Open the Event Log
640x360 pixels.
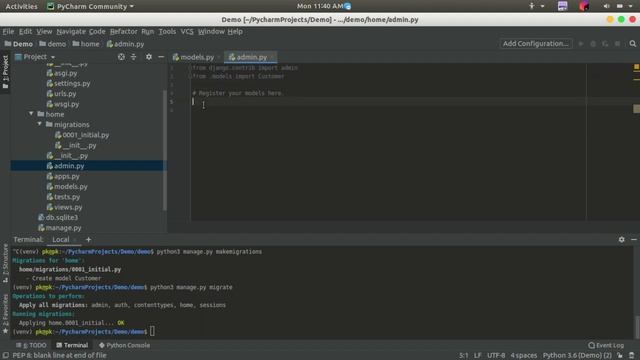click(x=606, y=345)
